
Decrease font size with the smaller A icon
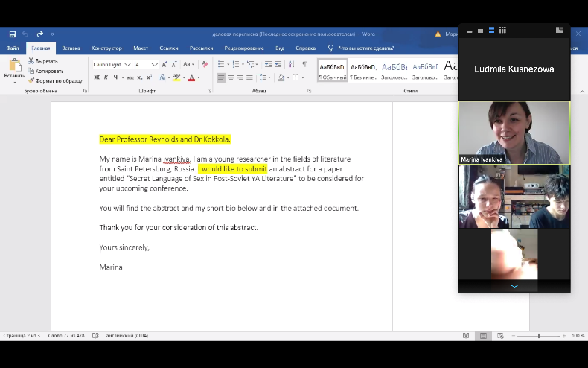[x=174, y=65]
